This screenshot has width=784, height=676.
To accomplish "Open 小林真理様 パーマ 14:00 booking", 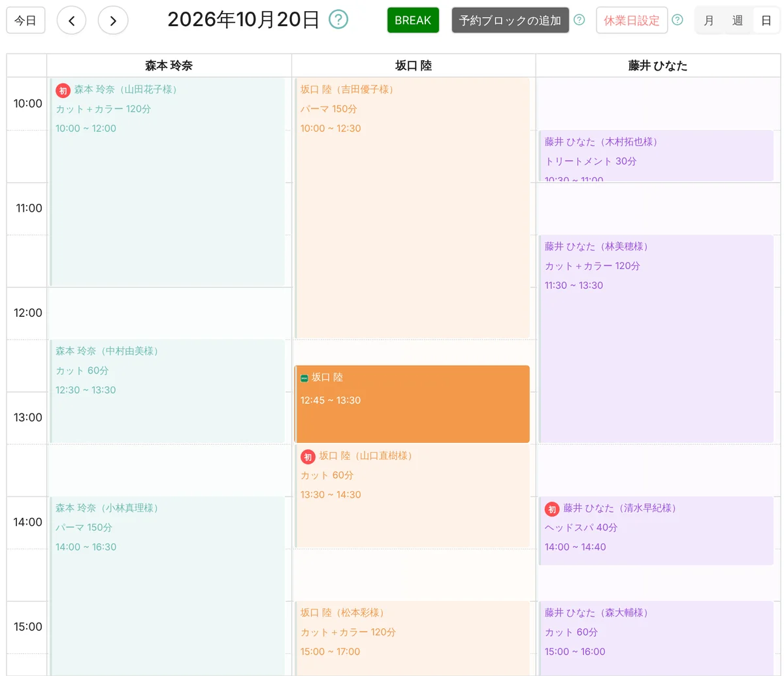I will (x=167, y=586).
